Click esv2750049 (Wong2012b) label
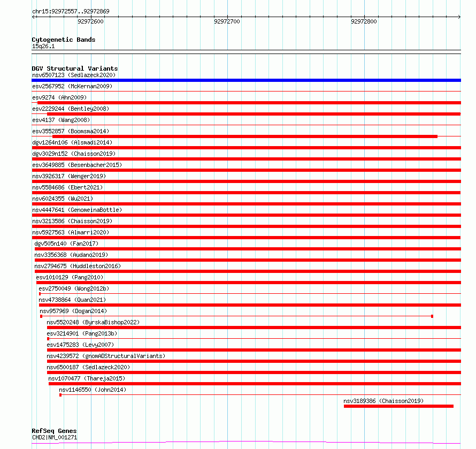Screen dimensions: 476x449 click(74, 288)
